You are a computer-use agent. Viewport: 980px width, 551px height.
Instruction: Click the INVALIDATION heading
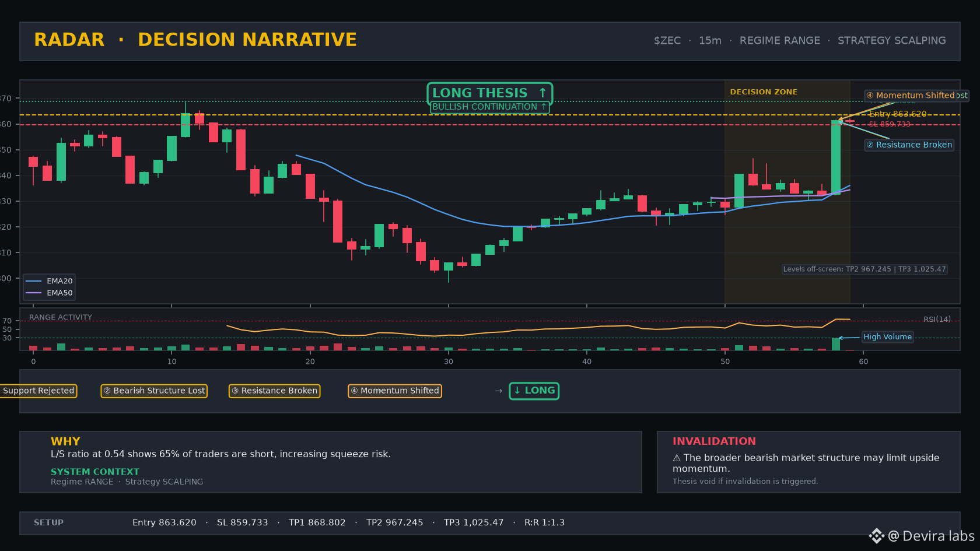tap(714, 441)
